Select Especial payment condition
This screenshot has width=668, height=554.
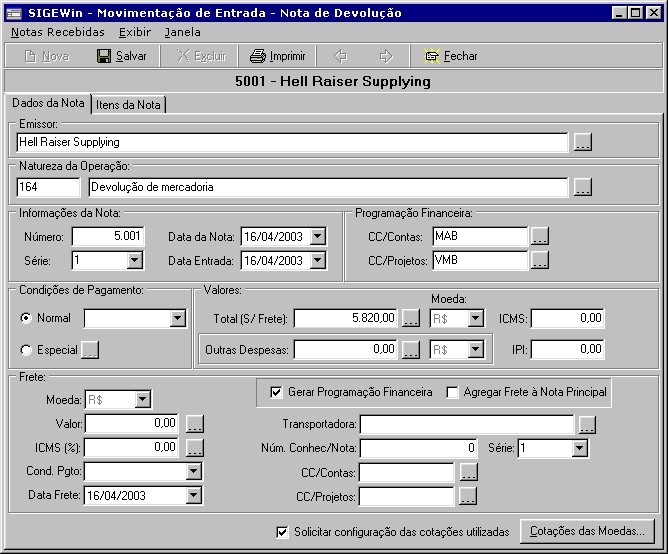26,350
